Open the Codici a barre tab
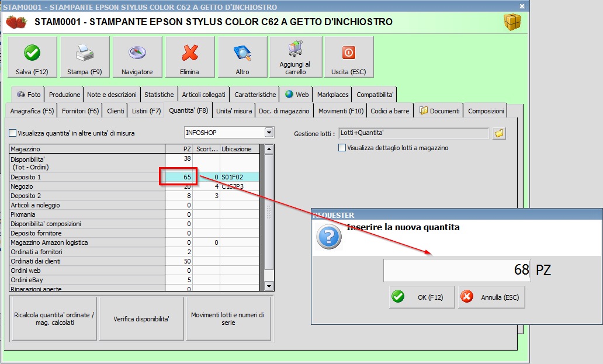 [390, 111]
